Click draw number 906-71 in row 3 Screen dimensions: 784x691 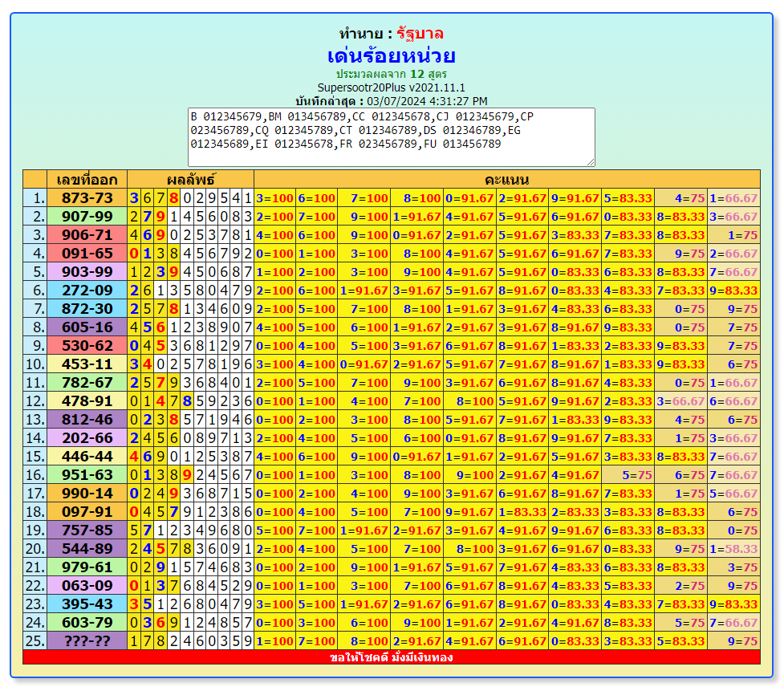(x=87, y=235)
